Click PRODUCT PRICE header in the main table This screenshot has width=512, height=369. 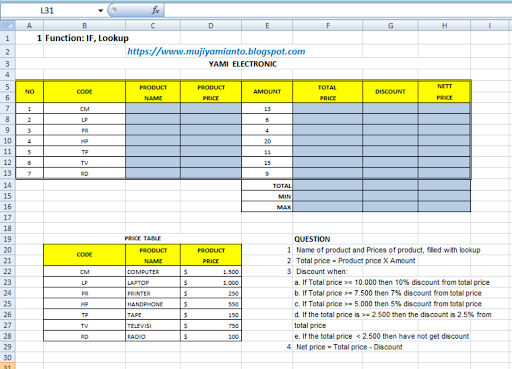(x=211, y=92)
